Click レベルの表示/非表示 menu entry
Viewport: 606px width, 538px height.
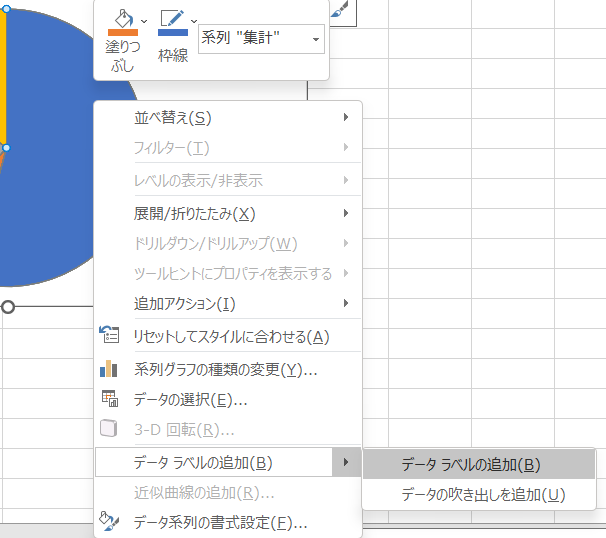(x=228, y=180)
